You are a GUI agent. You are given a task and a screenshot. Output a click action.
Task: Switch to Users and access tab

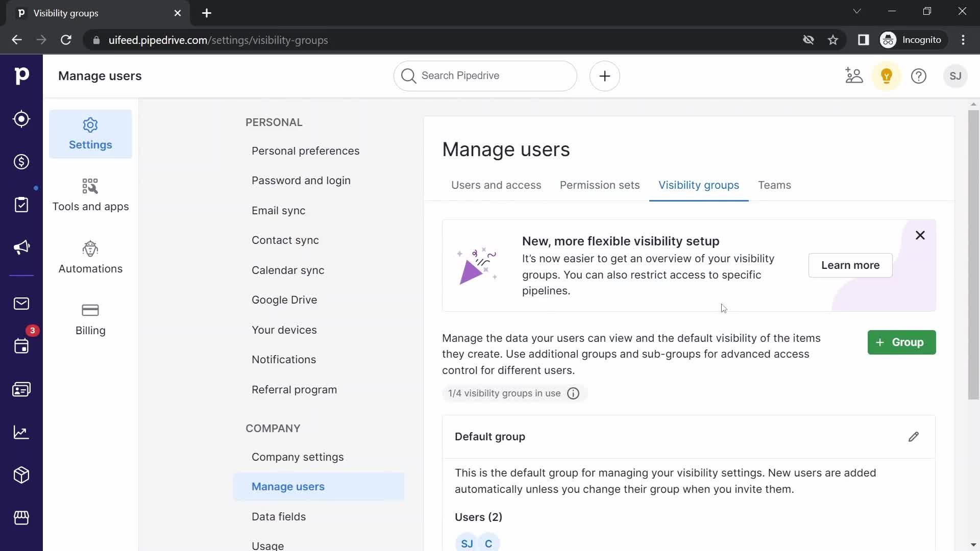click(497, 185)
